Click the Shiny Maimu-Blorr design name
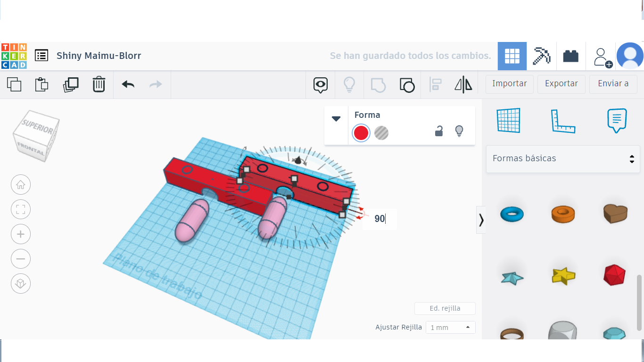 (x=99, y=56)
